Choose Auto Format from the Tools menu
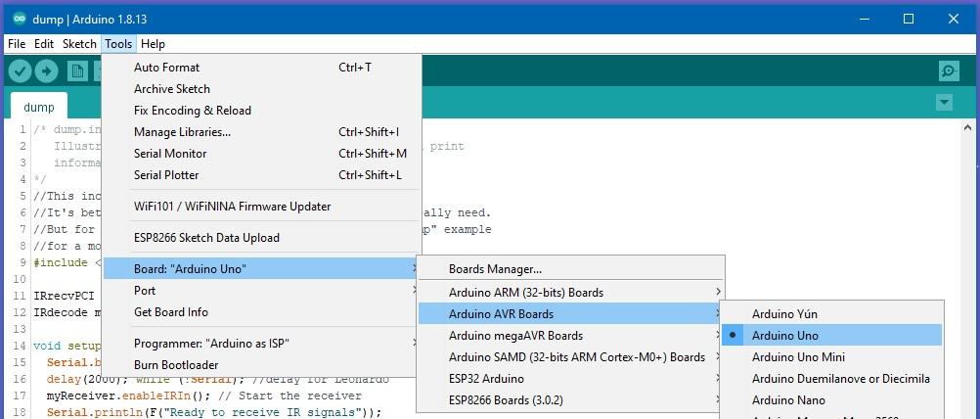This screenshot has width=980, height=419. click(262, 68)
